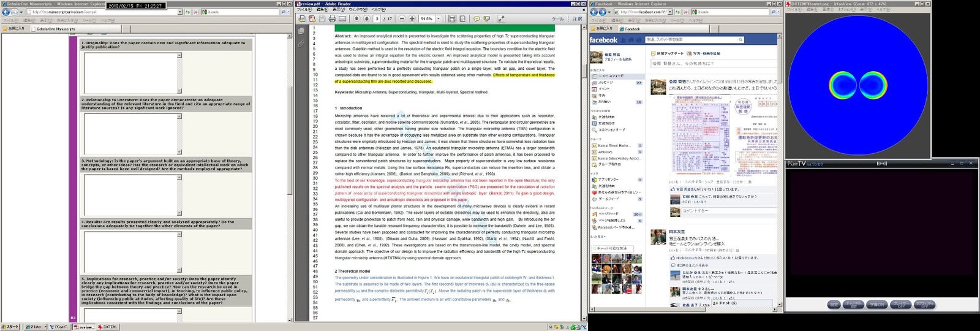Click the Facebook search bar magnifier icon

click(741, 40)
